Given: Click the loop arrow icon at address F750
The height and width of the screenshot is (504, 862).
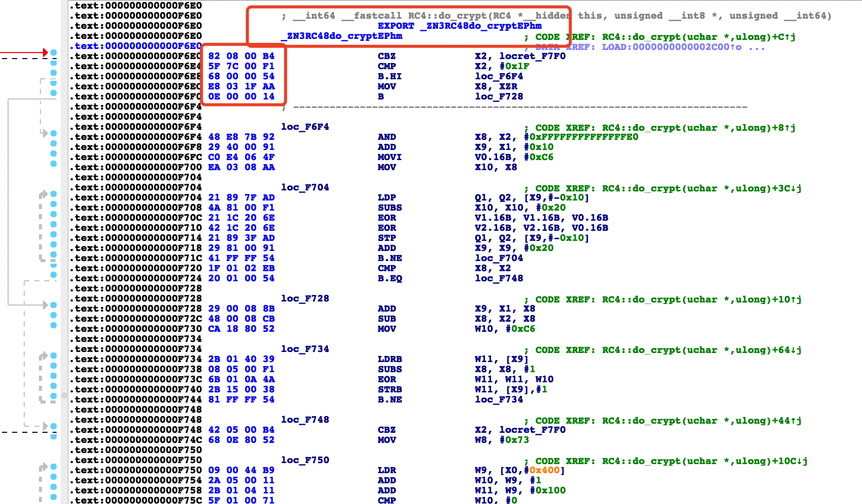Looking at the screenshot, I should tap(43, 467).
